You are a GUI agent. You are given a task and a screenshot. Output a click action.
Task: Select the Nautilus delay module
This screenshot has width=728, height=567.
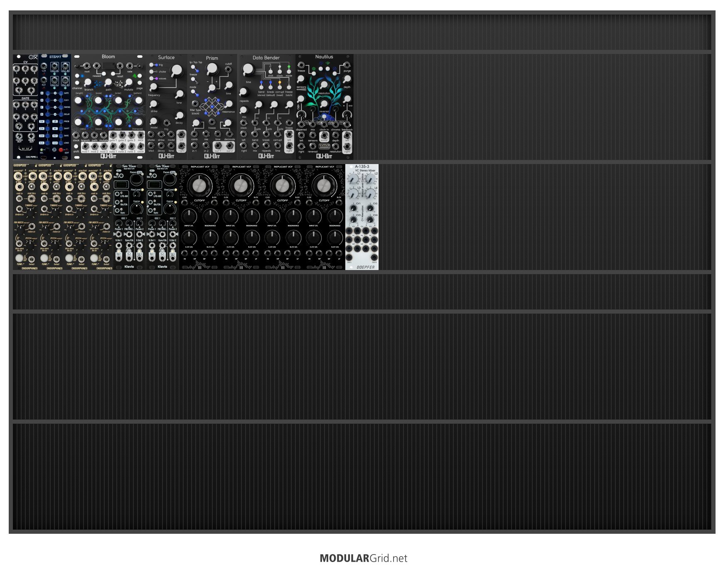(325, 107)
